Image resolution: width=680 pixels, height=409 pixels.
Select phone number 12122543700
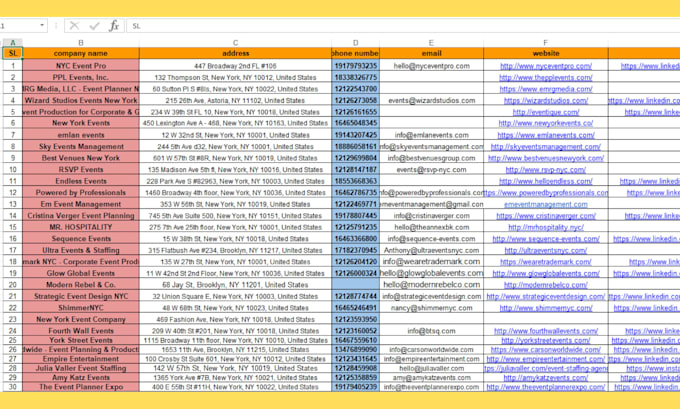pos(356,89)
